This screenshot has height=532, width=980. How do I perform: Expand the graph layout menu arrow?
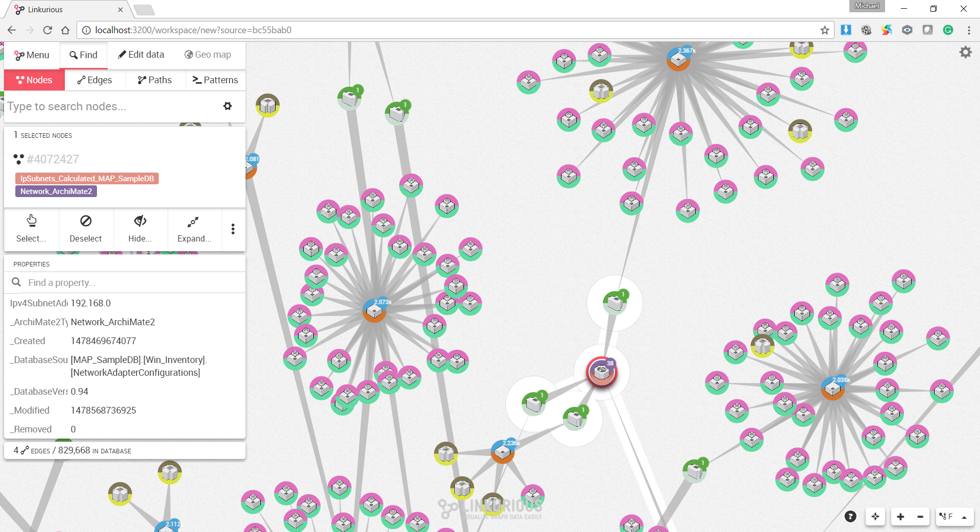click(964, 517)
